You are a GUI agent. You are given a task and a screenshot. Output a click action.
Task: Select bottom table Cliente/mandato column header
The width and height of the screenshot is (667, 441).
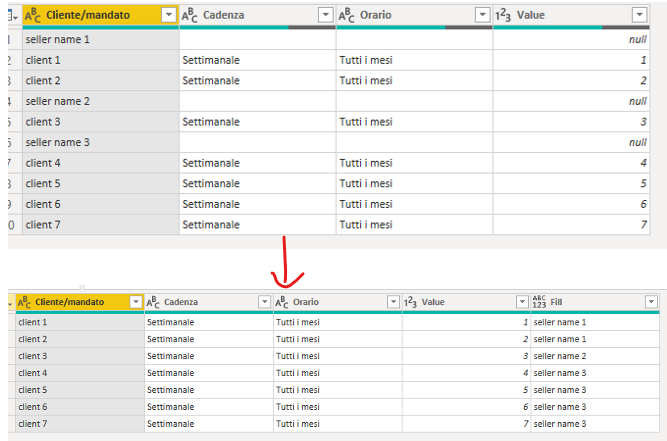pos(80,302)
